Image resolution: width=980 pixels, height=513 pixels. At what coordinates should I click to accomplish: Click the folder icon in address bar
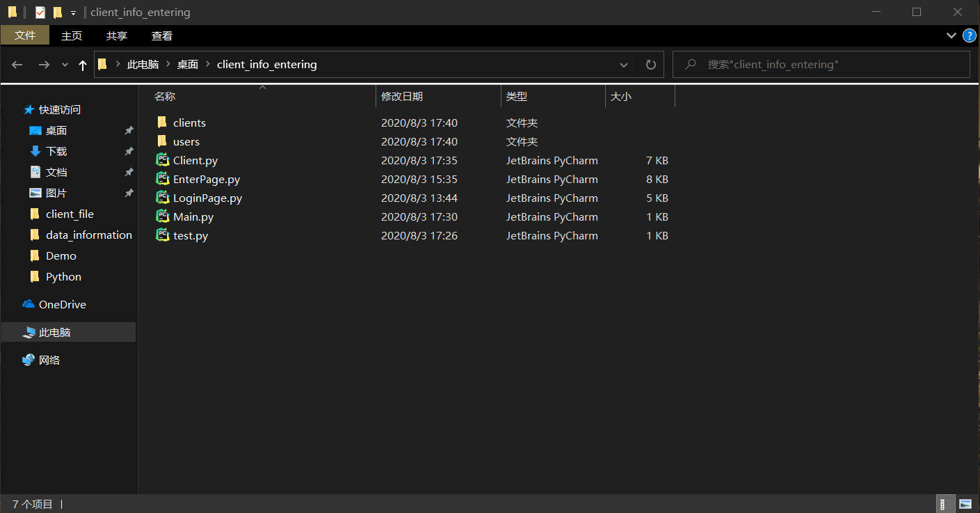pos(102,65)
